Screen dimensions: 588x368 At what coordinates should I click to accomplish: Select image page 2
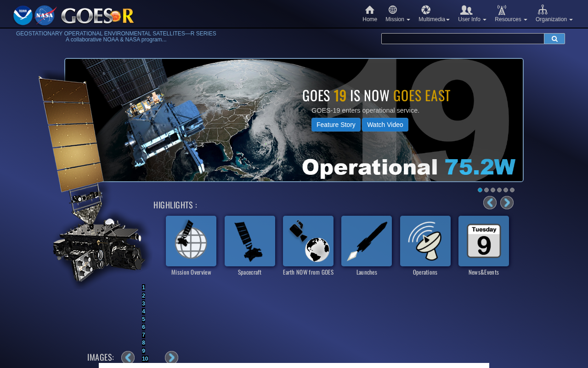[144, 296]
